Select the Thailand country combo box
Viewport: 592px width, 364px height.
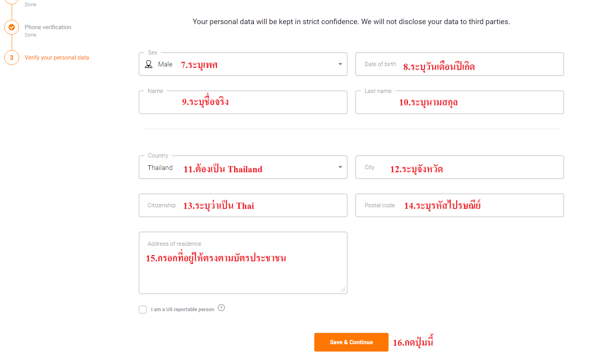[x=243, y=167]
